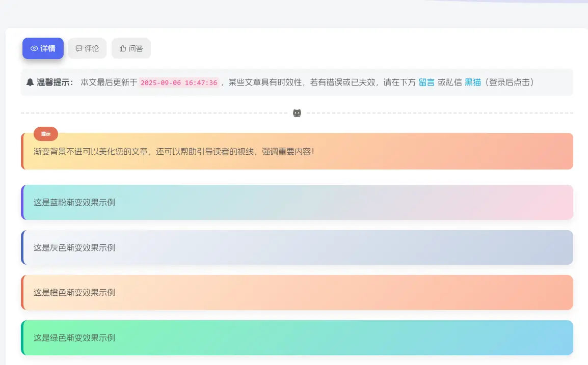Click the text 这是蓝粉渐变效果示例
Screen dimensions: 588x365
pos(74,203)
